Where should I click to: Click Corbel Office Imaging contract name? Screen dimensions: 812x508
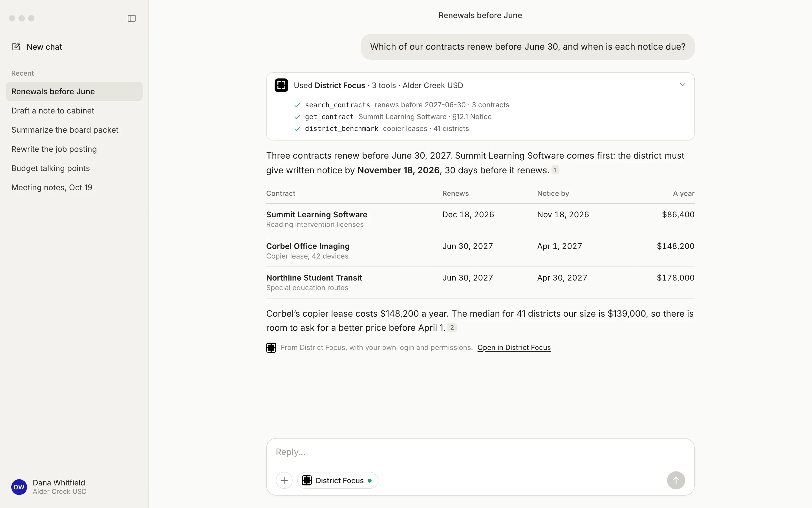point(308,246)
